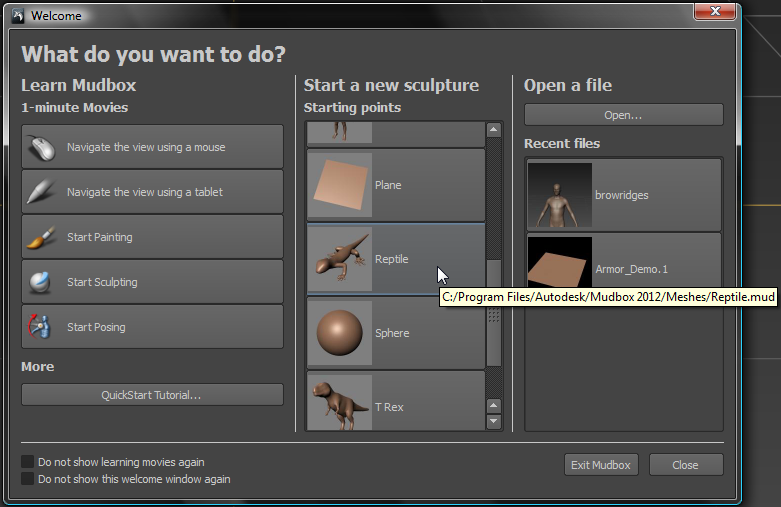
Task: Open the Armor_Demo.1 recent file thumbnail
Action: pos(560,263)
